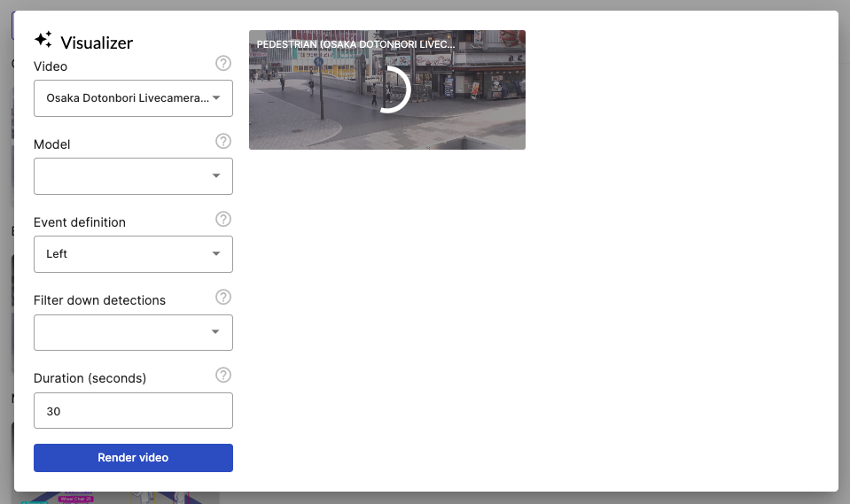Click the Visualizer heading text
850x504 pixels.
tap(97, 42)
